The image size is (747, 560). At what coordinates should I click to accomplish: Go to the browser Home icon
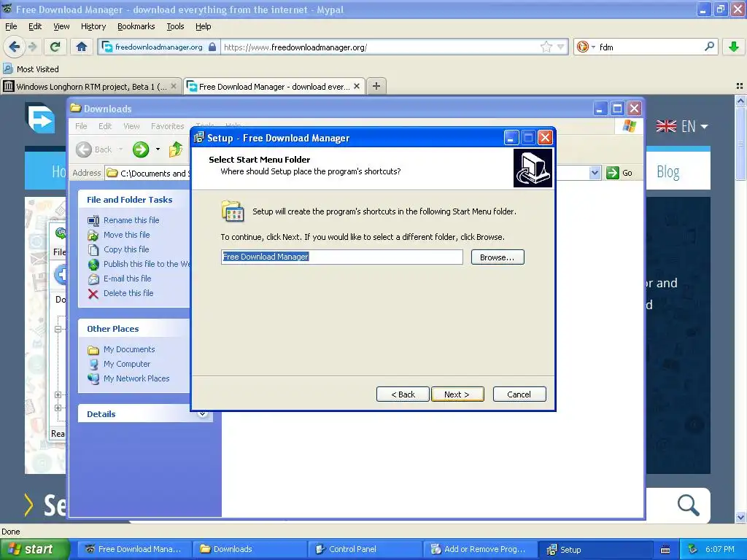click(82, 47)
